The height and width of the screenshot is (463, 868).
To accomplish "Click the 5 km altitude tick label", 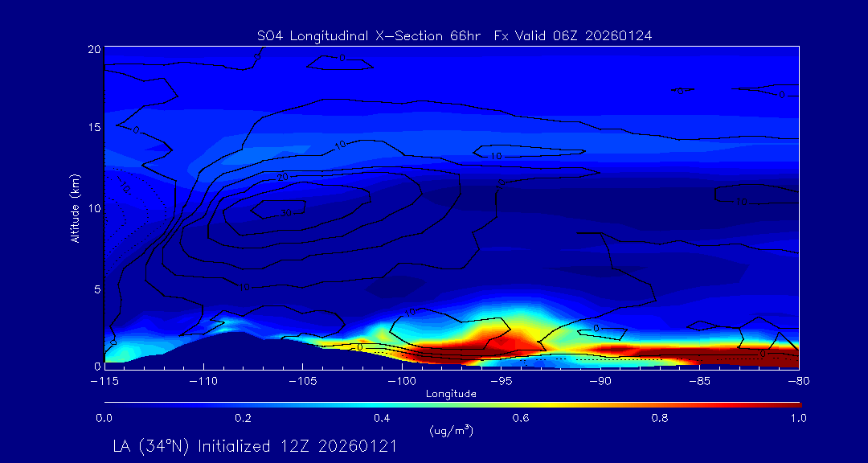I will click(95, 289).
